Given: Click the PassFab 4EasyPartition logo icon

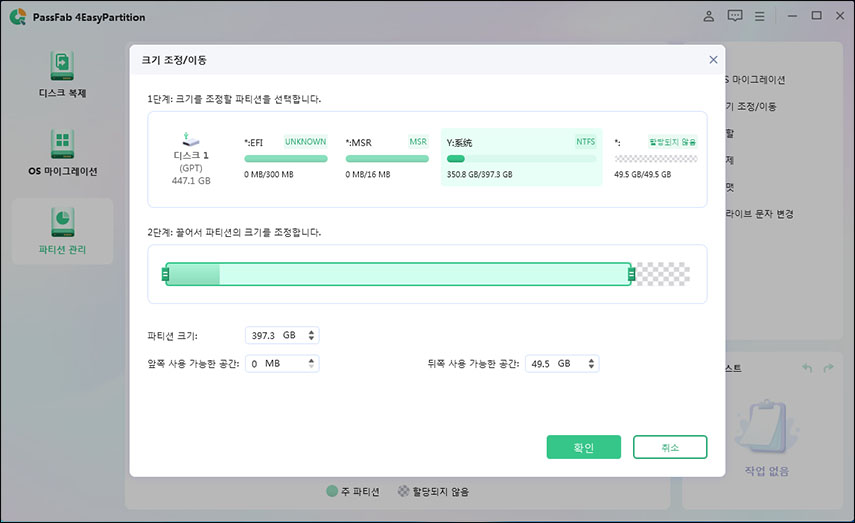Looking at the screenshot, I should (17, 17).
